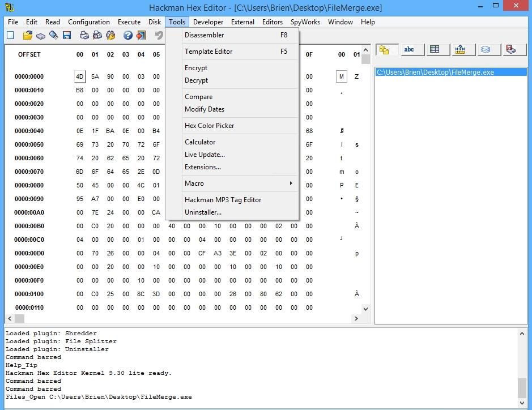Expand the Macro submenu
The width and height of the screenshot is (532, 410).
232,183
